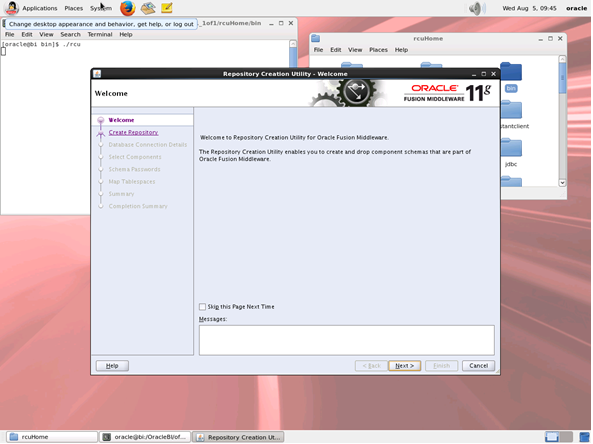Launch Firefox from the top panel

coord(127,8)
